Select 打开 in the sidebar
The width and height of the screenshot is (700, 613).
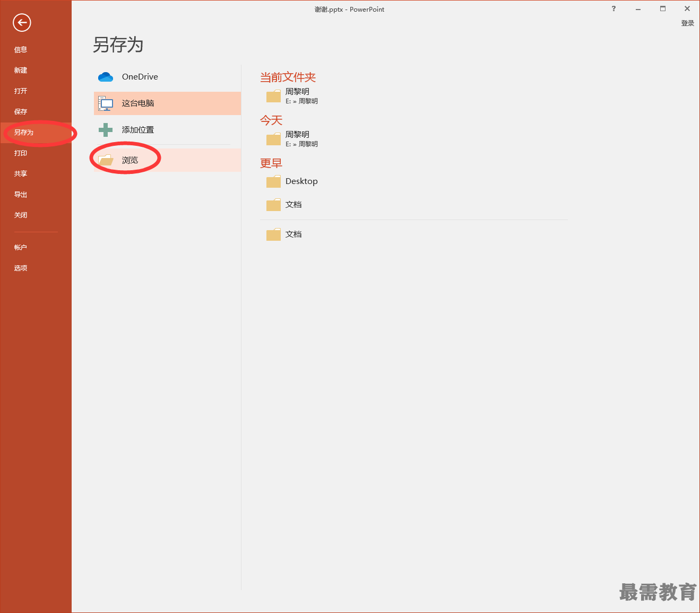[36, 91]
